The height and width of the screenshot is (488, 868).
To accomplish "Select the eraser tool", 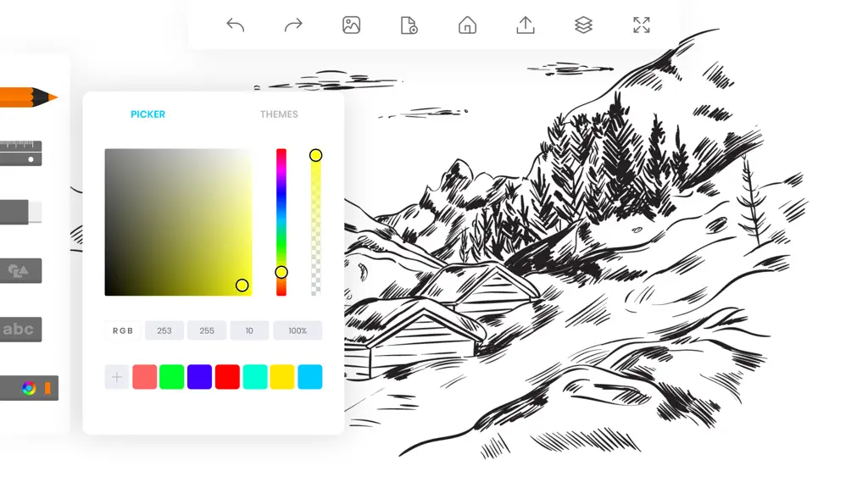I will pos(21,212).
